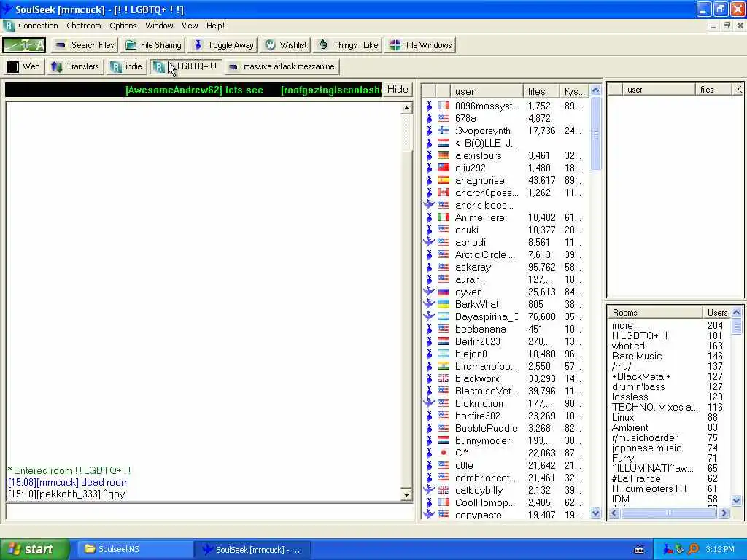747x560 pixels.
Task: Switch to the Web tab
Action: pos(24,66)
